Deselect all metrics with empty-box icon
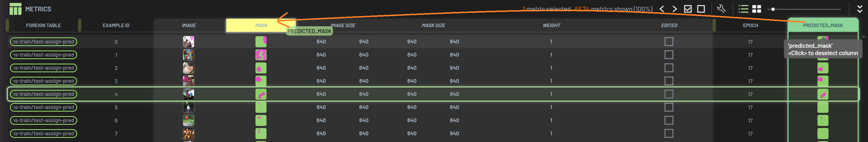Image resolution: width=868 pixels, height=142 pixels. click(701, 9)
